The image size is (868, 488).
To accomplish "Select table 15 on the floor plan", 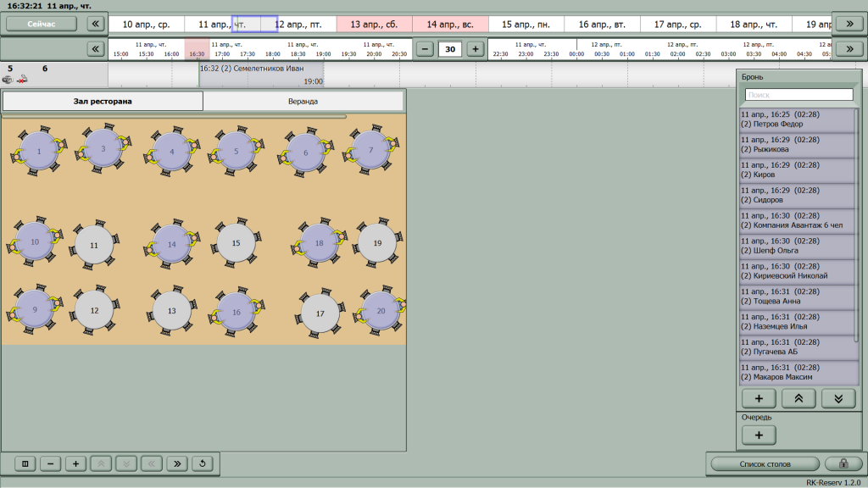I will click(x=236, y=243).
